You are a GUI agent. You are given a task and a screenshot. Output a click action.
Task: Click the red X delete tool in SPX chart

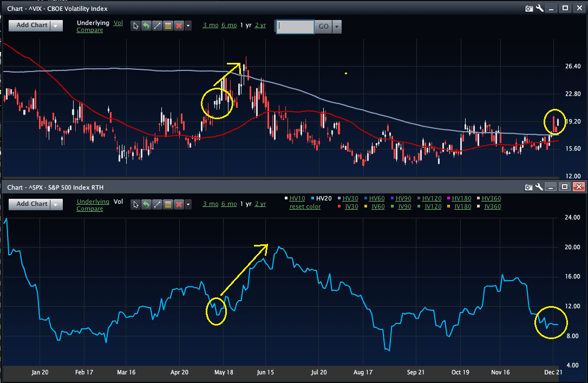(x=178, y=204)
